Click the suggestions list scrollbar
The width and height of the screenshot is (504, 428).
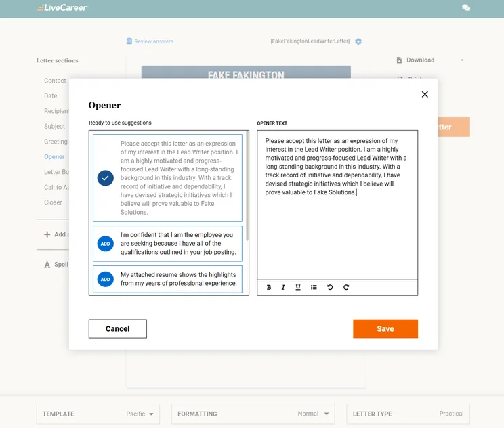(247, 186)
